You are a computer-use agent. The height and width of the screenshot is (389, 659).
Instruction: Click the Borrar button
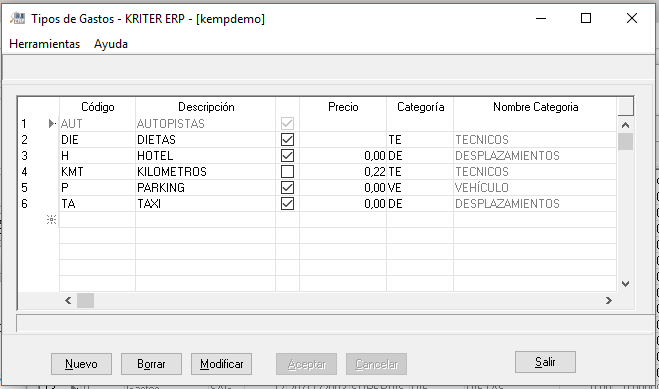151,364
